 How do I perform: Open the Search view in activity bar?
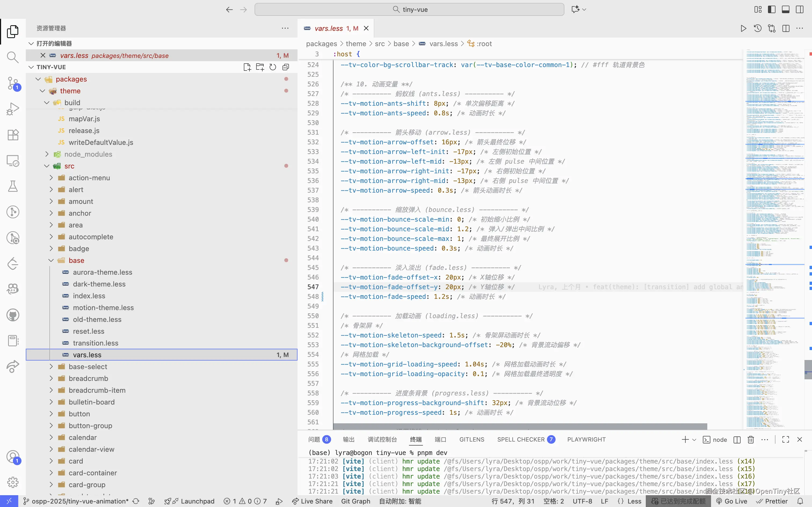(x=13, y=57)
